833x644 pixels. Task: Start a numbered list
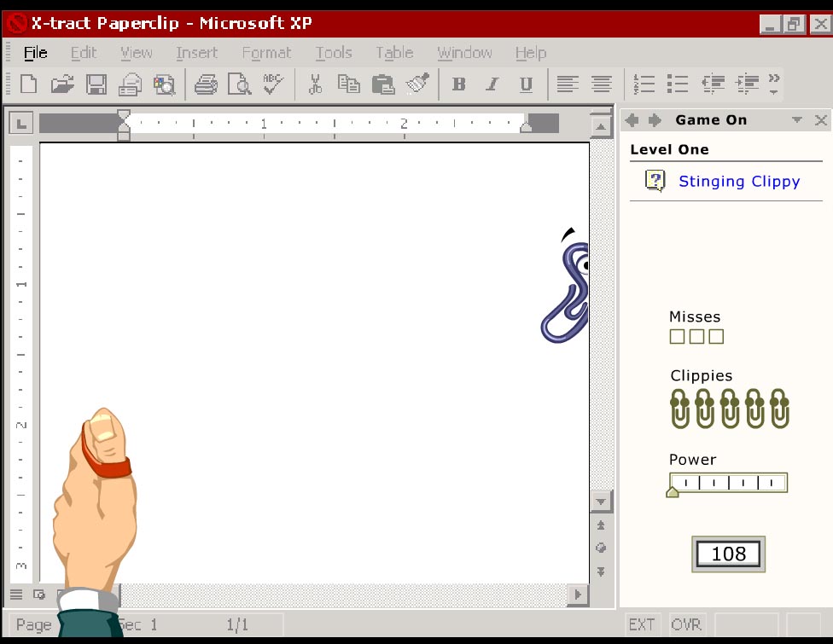click(x=644, y=84)
